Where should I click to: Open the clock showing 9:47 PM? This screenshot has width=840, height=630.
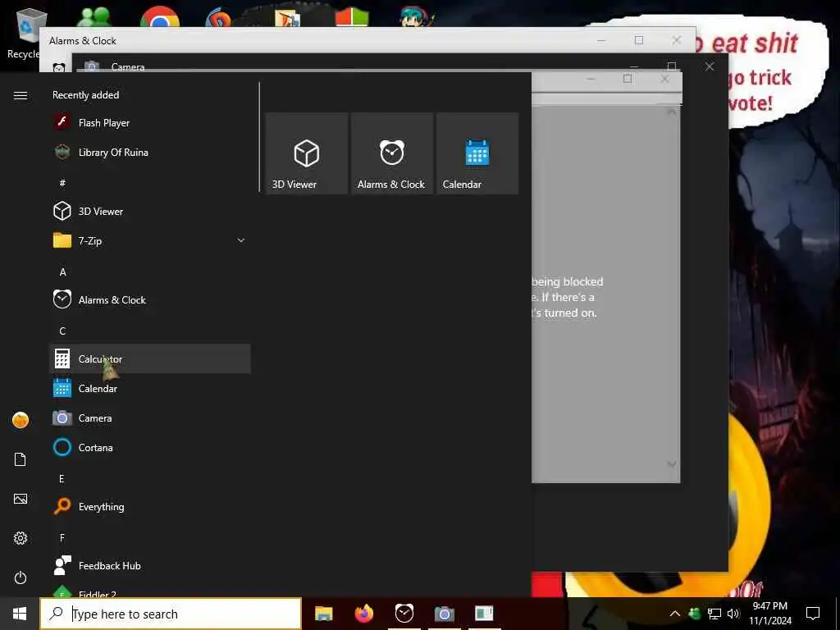(x=769, y=614)
